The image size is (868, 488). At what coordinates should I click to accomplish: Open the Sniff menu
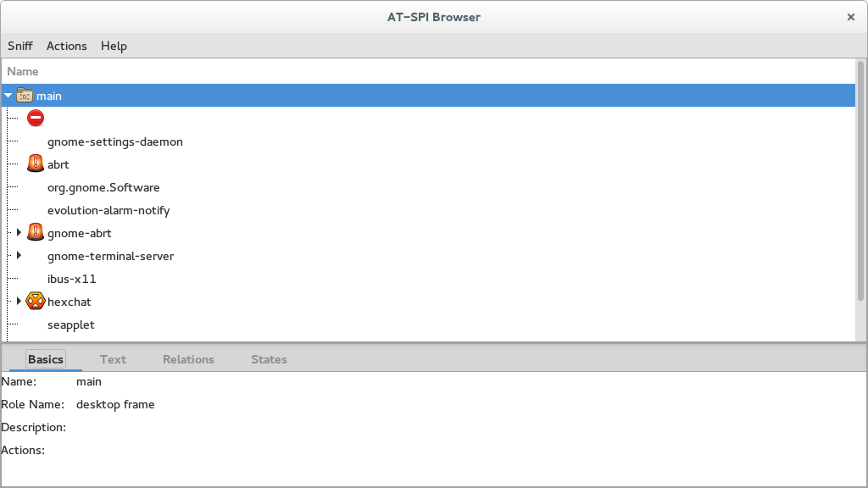click(20, 46)
